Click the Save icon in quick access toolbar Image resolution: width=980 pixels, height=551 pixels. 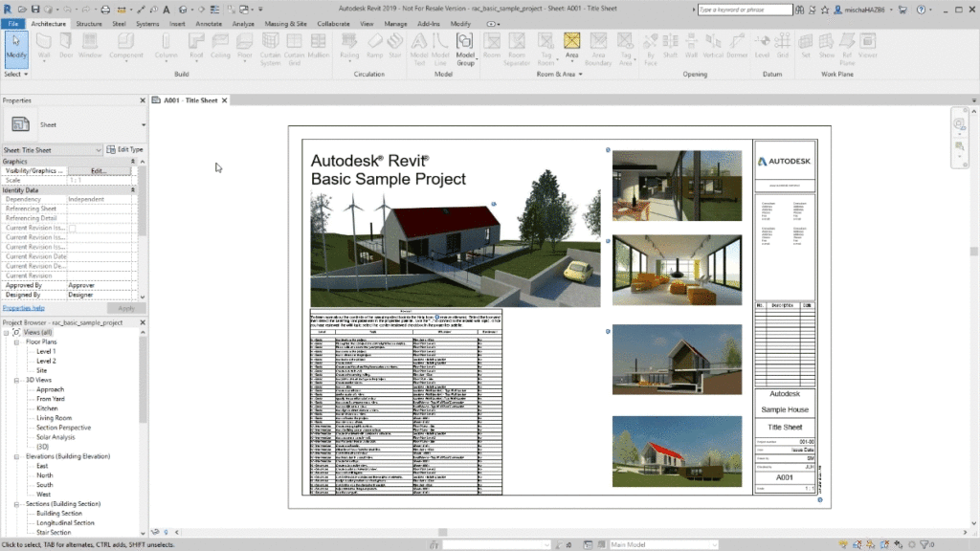tap(35, 9)
